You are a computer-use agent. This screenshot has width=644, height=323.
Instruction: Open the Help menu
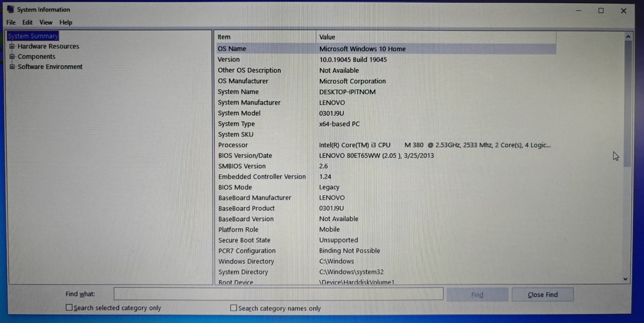point(66,23)
